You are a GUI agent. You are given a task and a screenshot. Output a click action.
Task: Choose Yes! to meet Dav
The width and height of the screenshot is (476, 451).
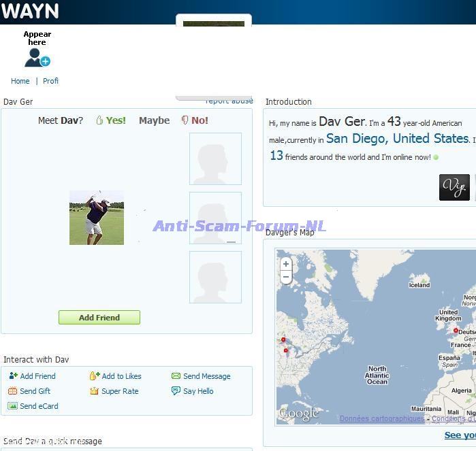point(111,120)
